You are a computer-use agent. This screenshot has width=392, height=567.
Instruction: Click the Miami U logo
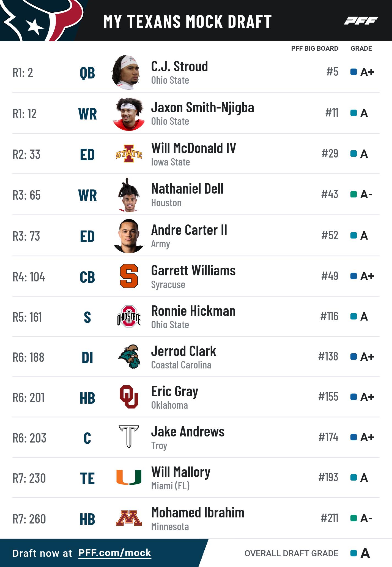click(x=129, y=478)
